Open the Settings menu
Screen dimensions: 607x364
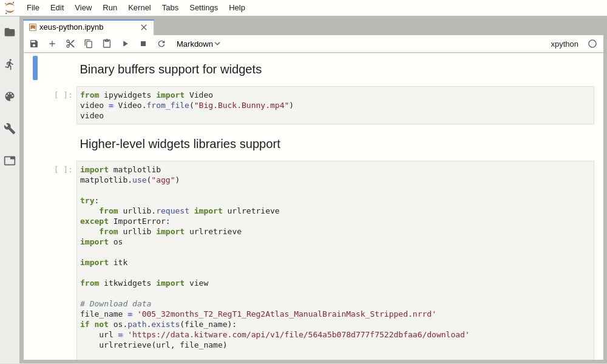(x=203, y=7)
